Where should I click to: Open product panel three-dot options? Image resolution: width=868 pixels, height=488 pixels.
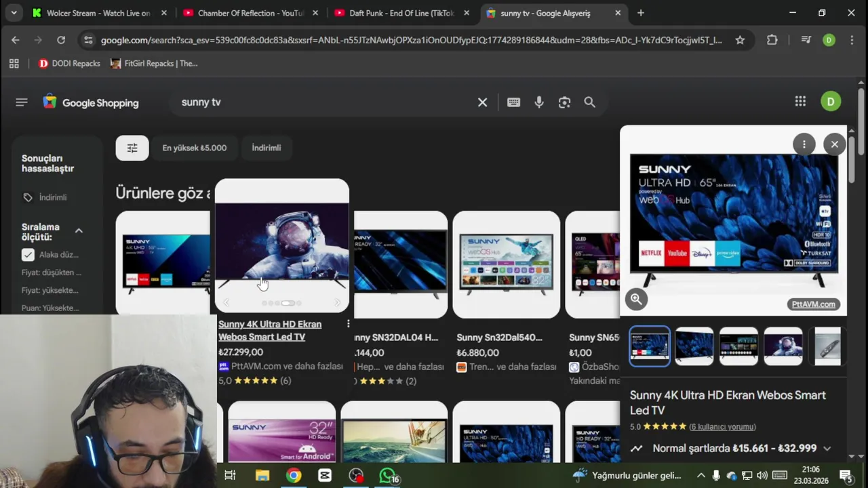804,144
